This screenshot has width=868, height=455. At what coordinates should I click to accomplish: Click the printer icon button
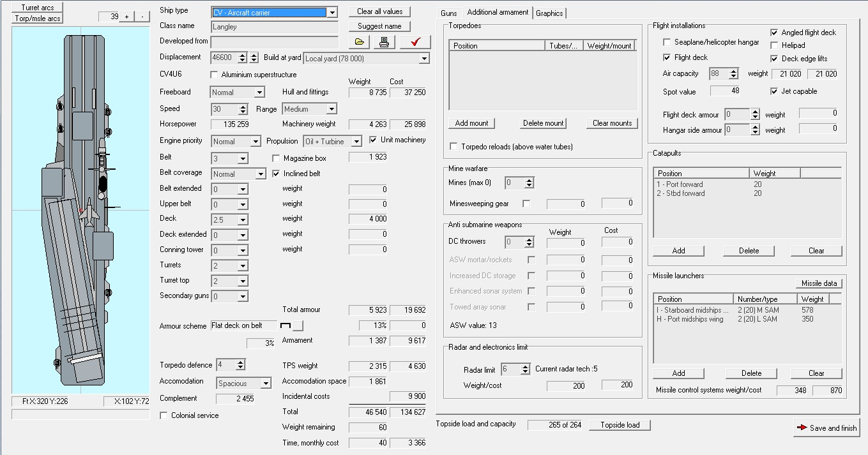(384, 42)
